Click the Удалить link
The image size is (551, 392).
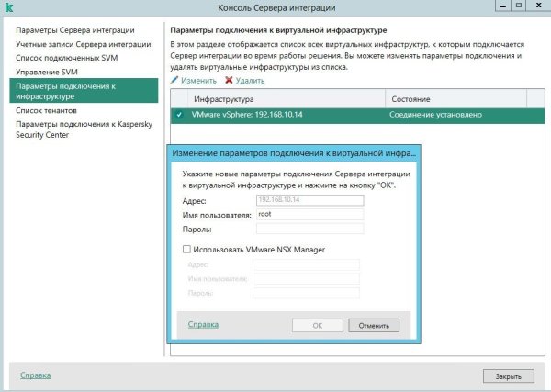point(250,81)
